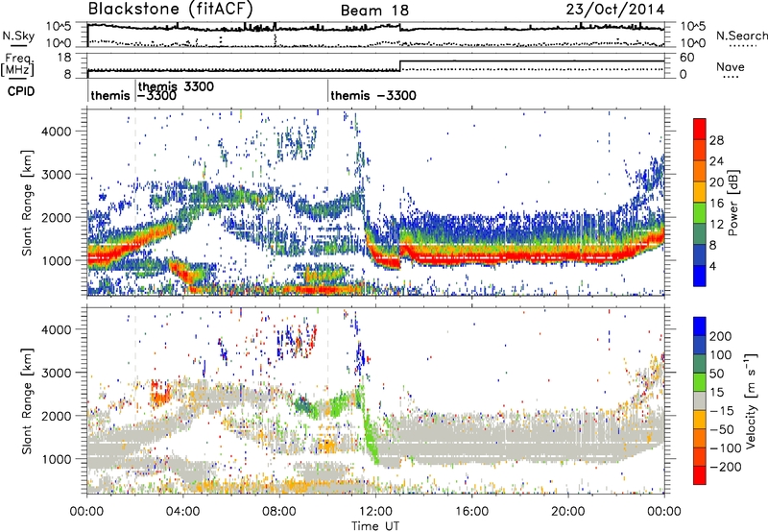Click the '4000' tick of the power plot
Screen dimensions: 768x532
coord(57,132)
